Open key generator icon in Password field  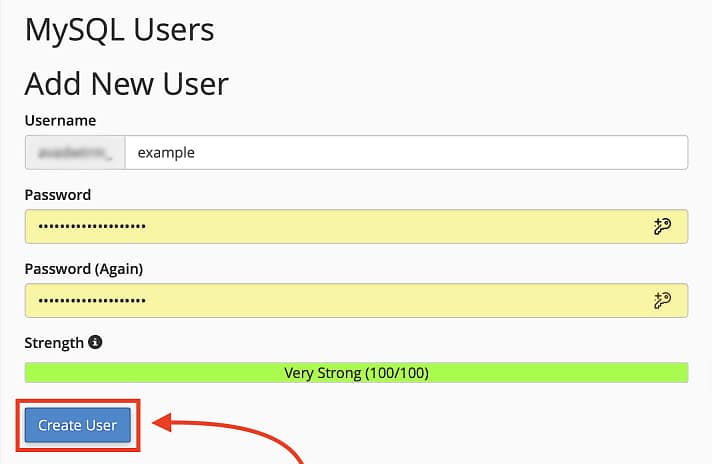point(662,226)
